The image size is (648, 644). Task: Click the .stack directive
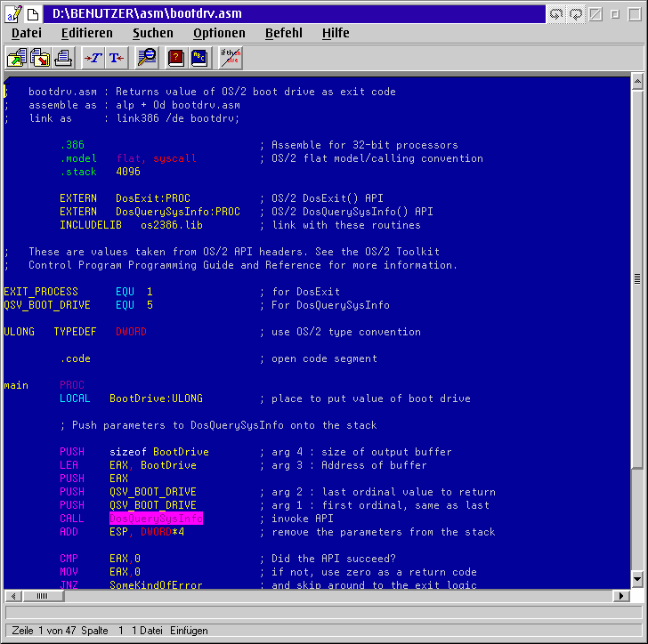(x=78, y=172)
